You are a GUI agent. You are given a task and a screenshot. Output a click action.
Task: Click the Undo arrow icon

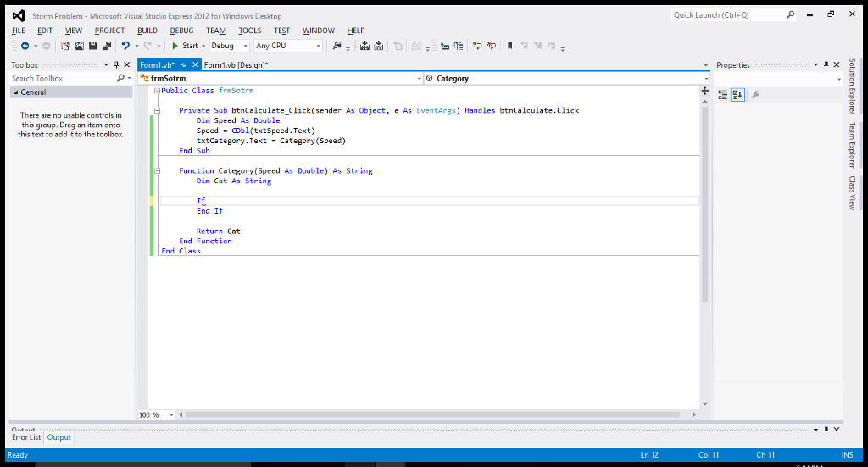pyautogui.click(x=125, y=46)
